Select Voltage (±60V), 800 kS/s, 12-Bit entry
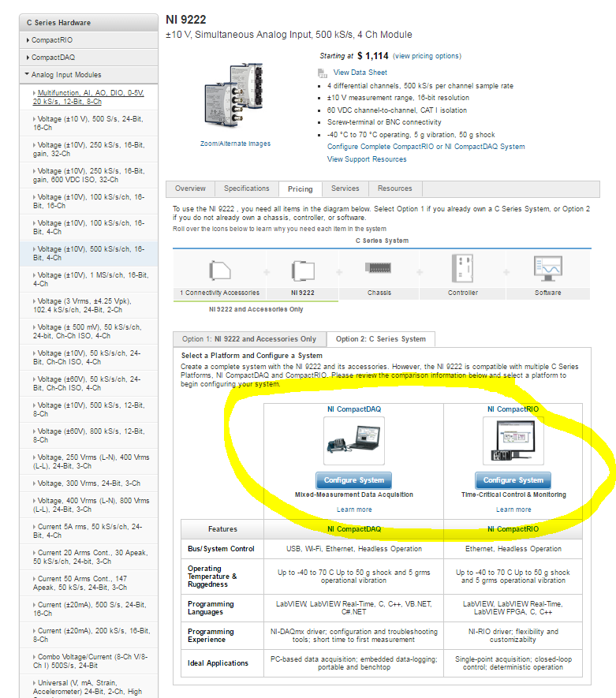 88,436
